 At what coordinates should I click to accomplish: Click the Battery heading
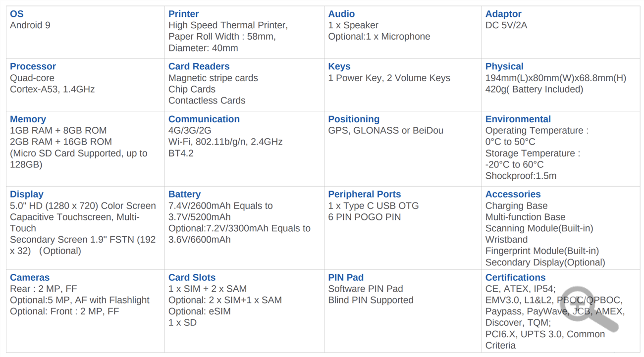coord(184,194)
